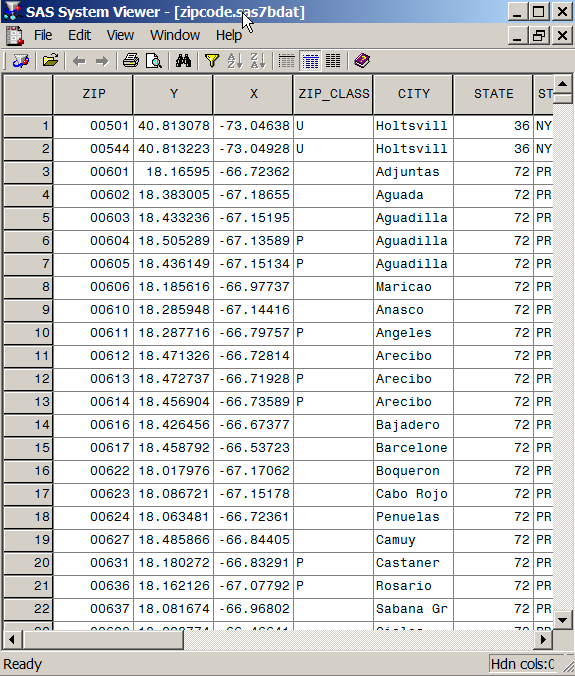Open the View menu
The width and height of the screenshot is (575, 676).
tap(120, 35)
